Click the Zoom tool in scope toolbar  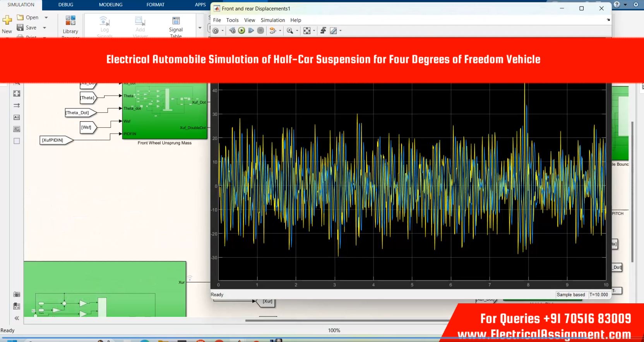(289, 31)
